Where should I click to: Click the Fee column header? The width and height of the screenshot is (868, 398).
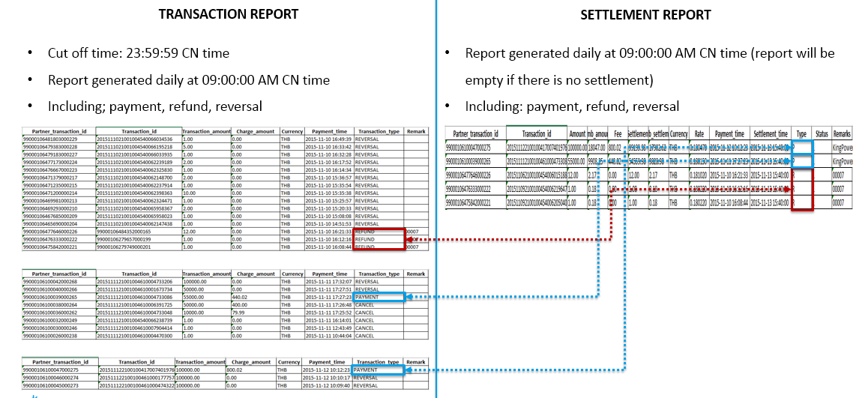(617, 134)
